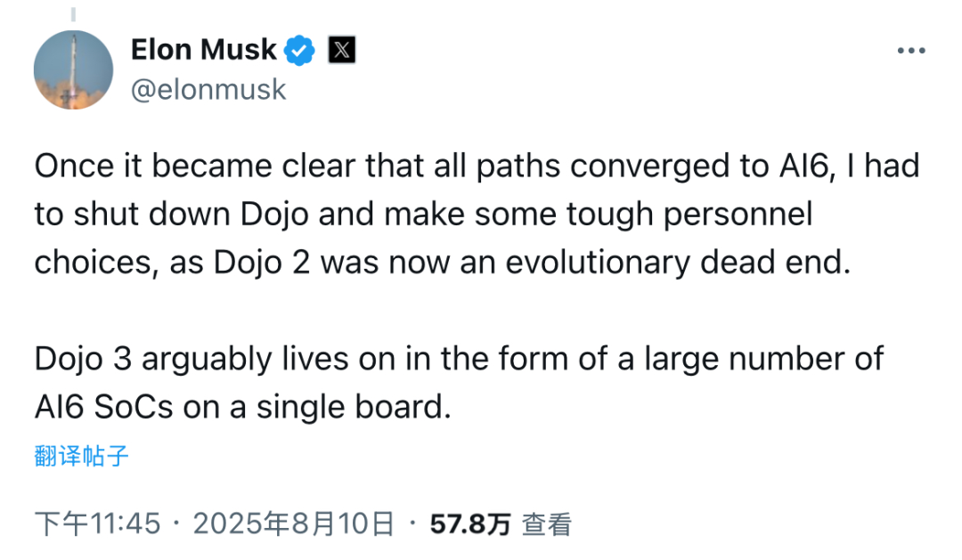Viewport: 962px width, 560px height.
Task: Click the Elon Musk display name
Action: coord(203,50)
